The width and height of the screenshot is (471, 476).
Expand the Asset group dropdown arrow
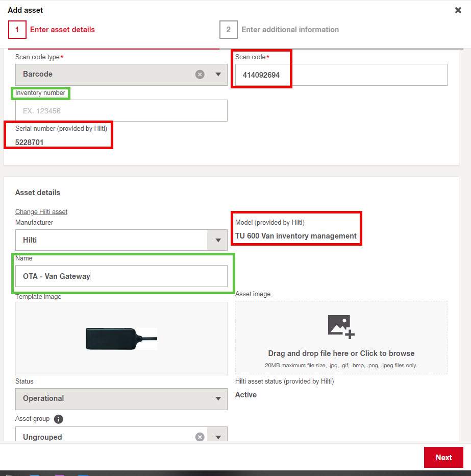(218, 437)
